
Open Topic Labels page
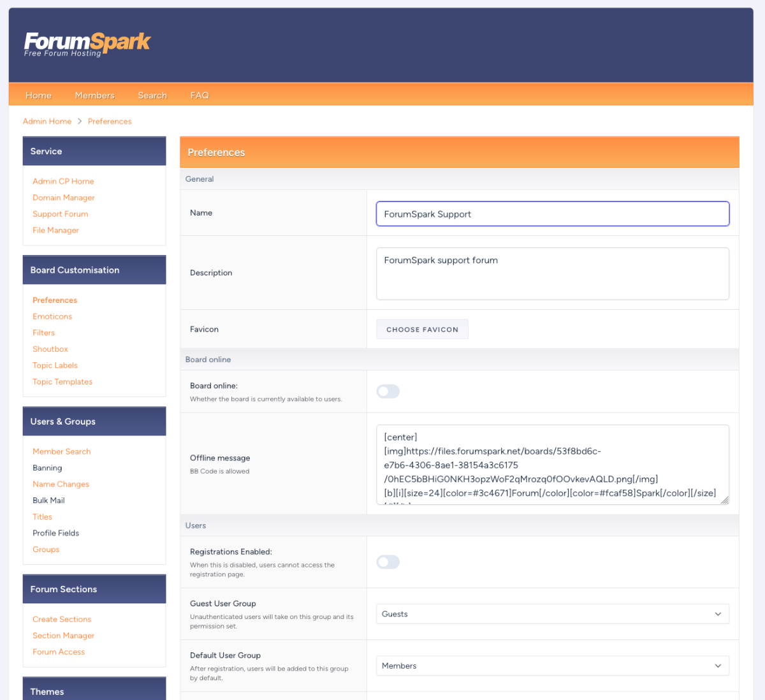55,365
